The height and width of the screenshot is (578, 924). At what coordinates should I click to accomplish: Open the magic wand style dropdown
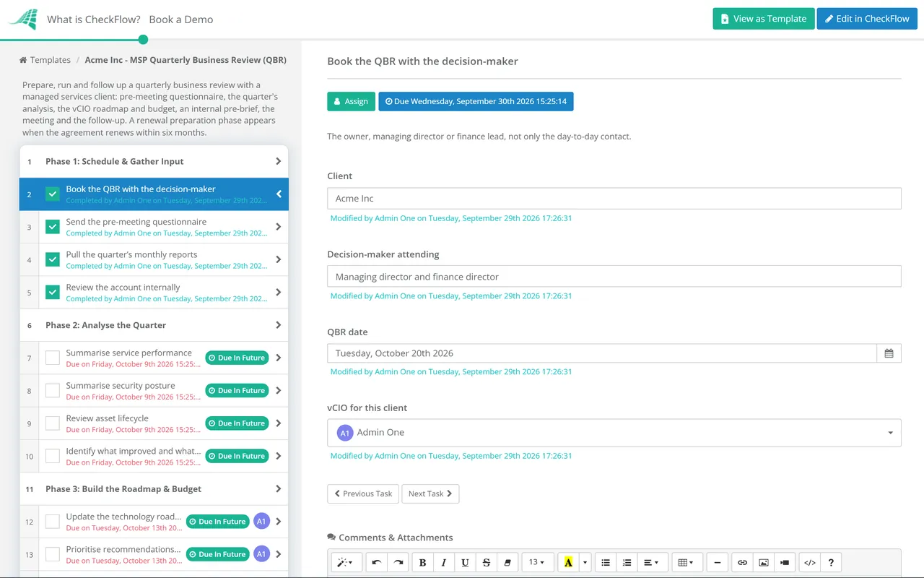point(346,562)
